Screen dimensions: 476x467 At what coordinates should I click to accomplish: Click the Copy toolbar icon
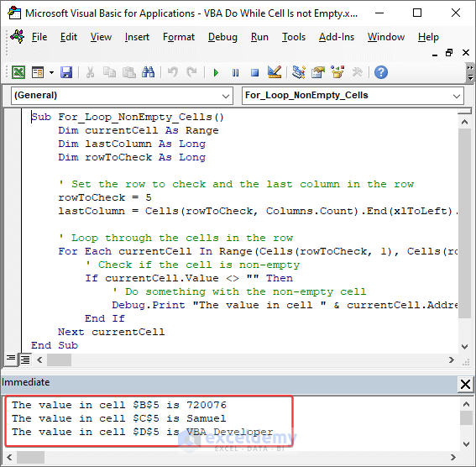(x=109, y=72)
